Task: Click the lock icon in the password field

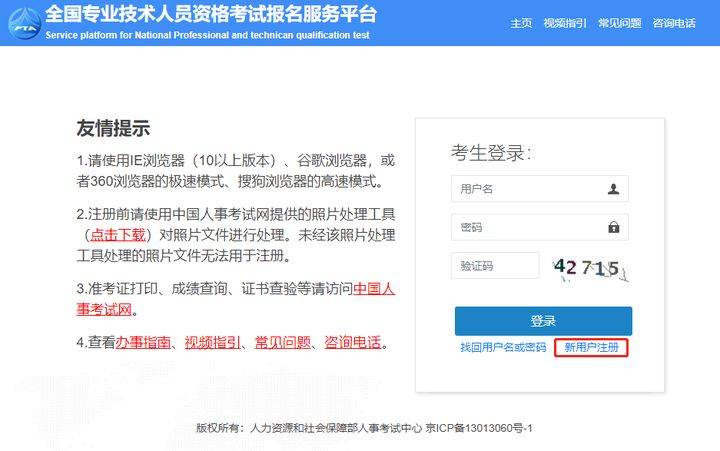Action: pos(613,227)
